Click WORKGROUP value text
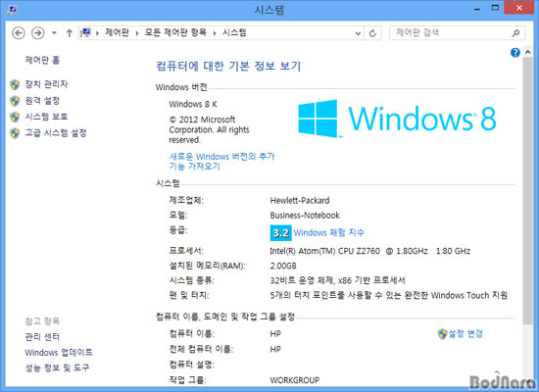The image size is (539, 392). pyautogui.click(x=295, y=380)
